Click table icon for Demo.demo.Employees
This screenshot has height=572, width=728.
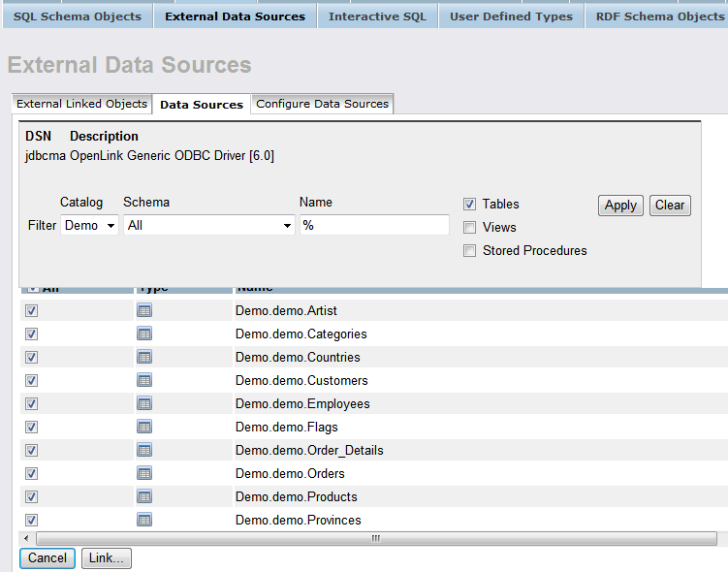click(x=144, y=403)
